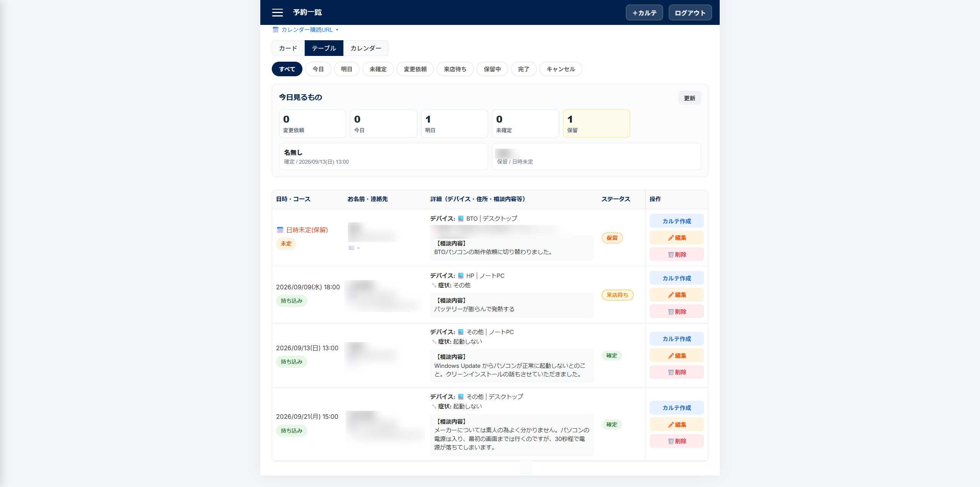Screen dimensions: 980x487
Task: Select the 未確定 filter chip
Action: point(378,69)
